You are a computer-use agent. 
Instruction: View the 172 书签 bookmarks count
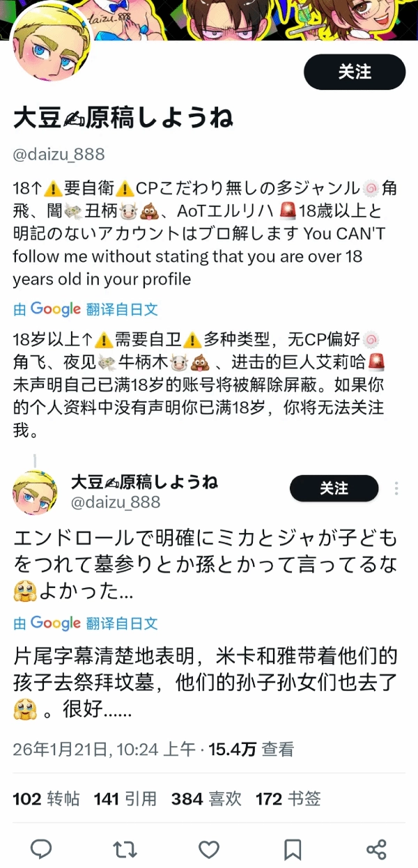point(288,798)
